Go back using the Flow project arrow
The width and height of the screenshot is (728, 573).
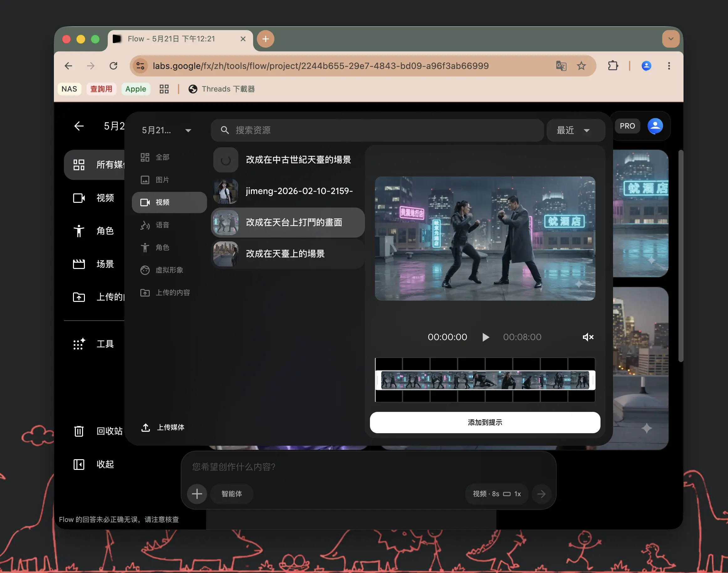point(79,126)
